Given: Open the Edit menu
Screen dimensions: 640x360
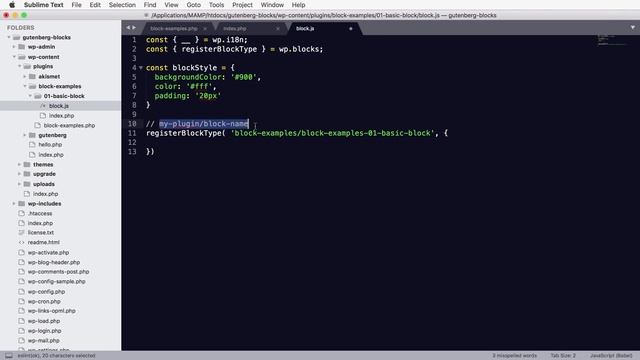Looking at the screenshot, I should [x=95, y=5].
